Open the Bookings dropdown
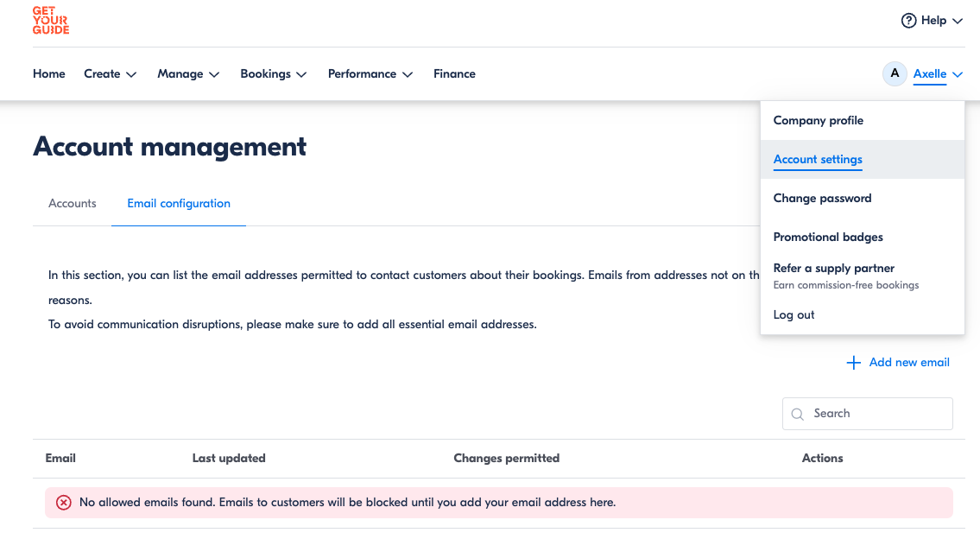Screen dimensions: 980x539 (274, 74)
